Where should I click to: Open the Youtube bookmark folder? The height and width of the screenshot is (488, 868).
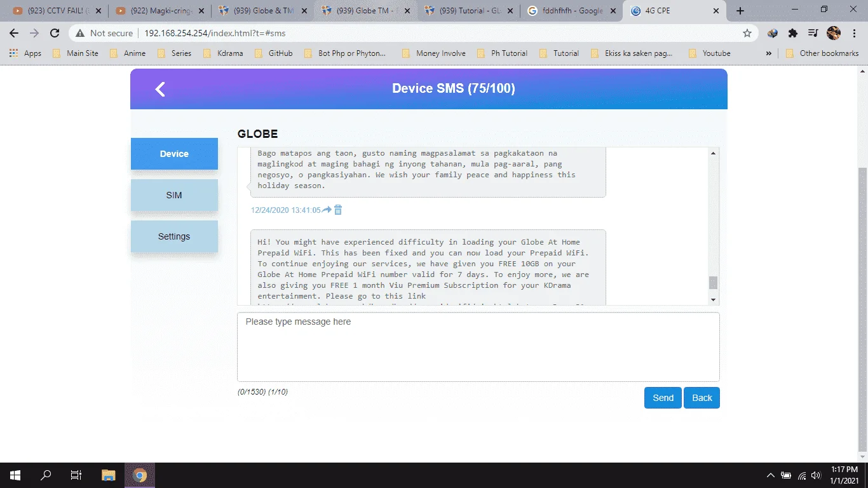pos(709,53)
